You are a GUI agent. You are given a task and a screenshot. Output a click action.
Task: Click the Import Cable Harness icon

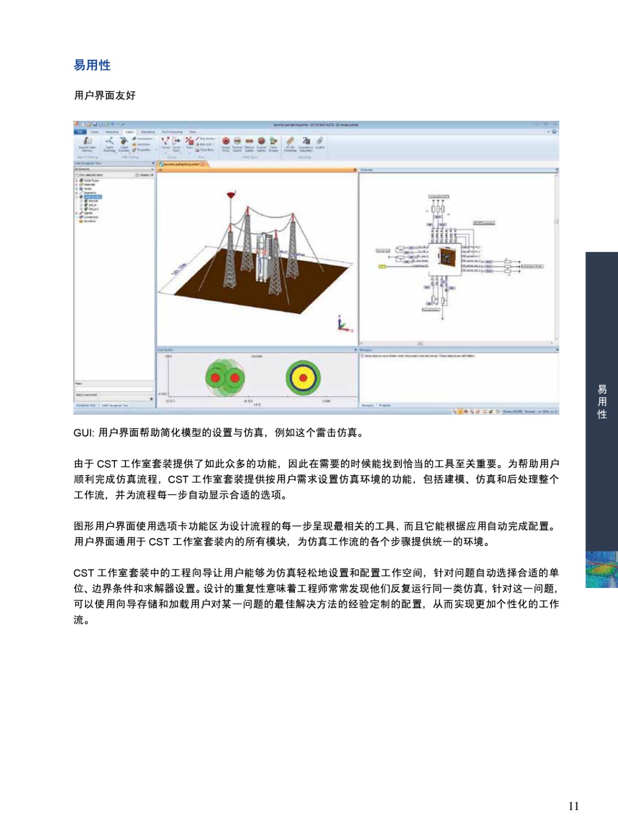pos(87,141)
